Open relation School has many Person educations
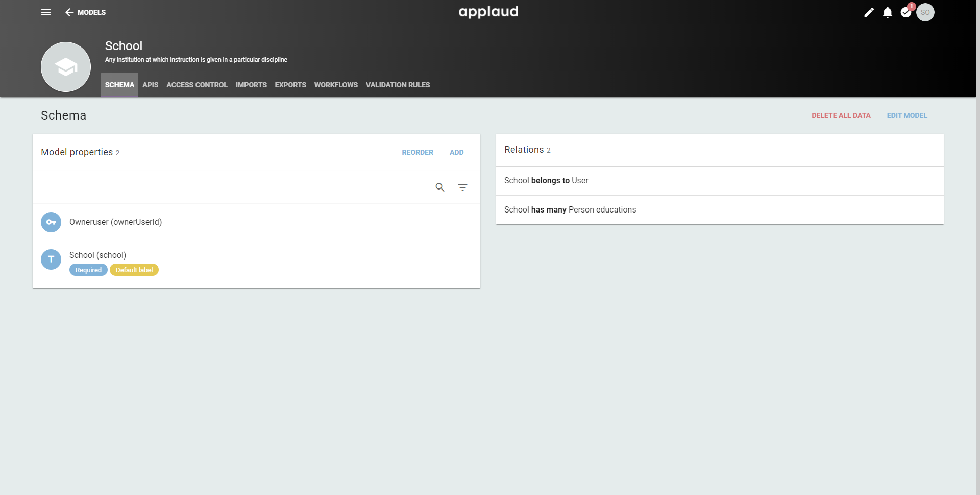This screenshot has width=980, height=495. 720,210
